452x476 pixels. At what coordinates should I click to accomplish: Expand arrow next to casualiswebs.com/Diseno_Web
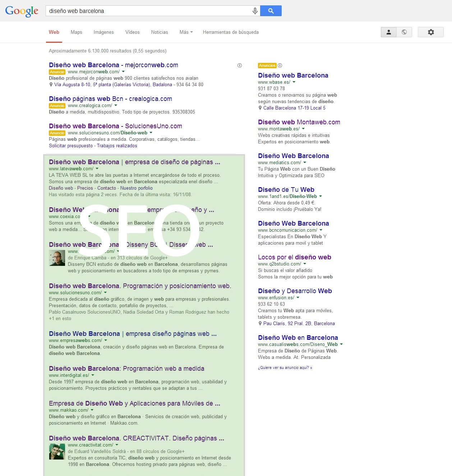point(341,345)
